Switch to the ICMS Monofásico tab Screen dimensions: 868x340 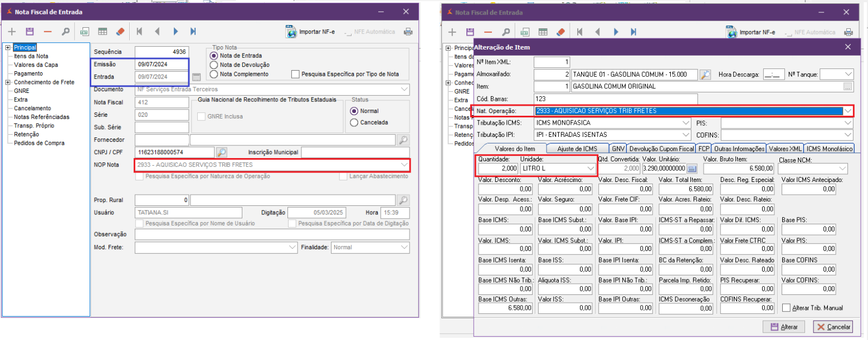point(830,149)
